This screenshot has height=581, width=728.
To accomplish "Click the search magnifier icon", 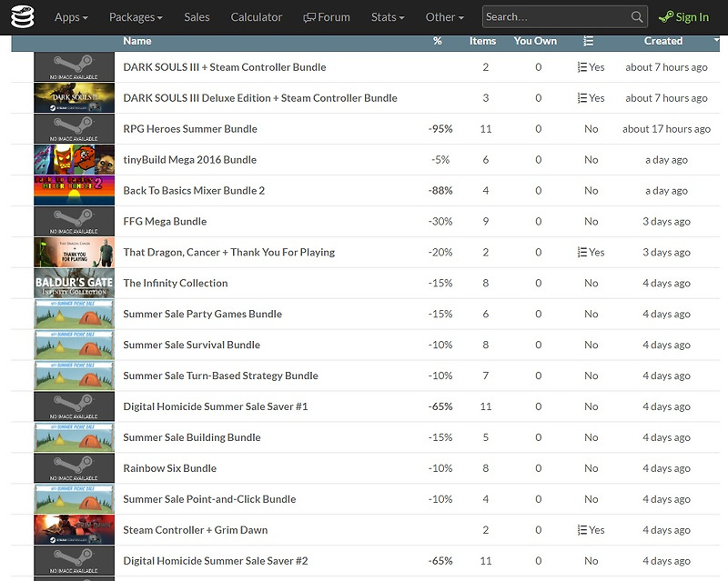I will click(x=637, y=17).
